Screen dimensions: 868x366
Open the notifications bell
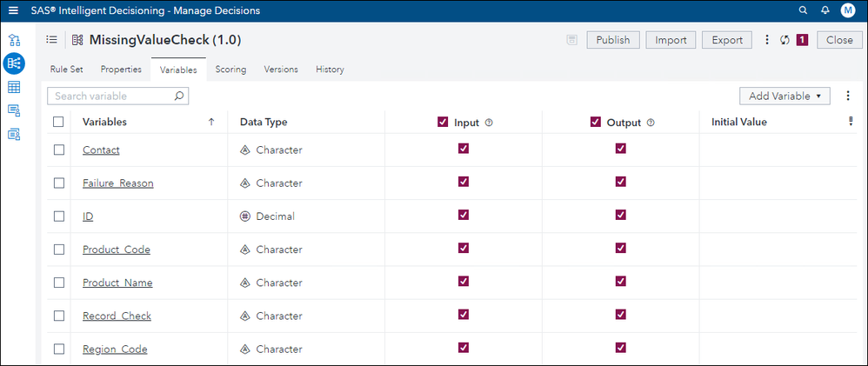point(825,10)
